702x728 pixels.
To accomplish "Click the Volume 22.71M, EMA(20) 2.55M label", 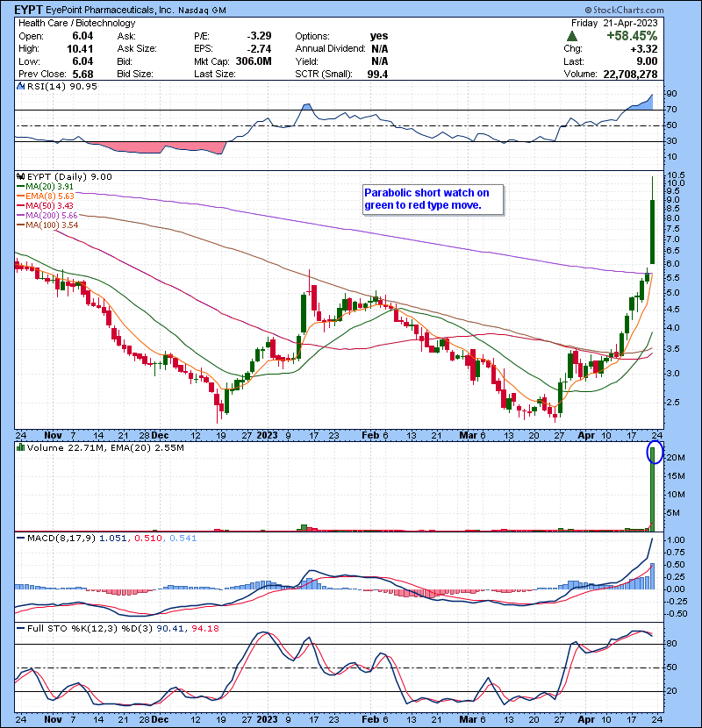I will coord(105,447).
